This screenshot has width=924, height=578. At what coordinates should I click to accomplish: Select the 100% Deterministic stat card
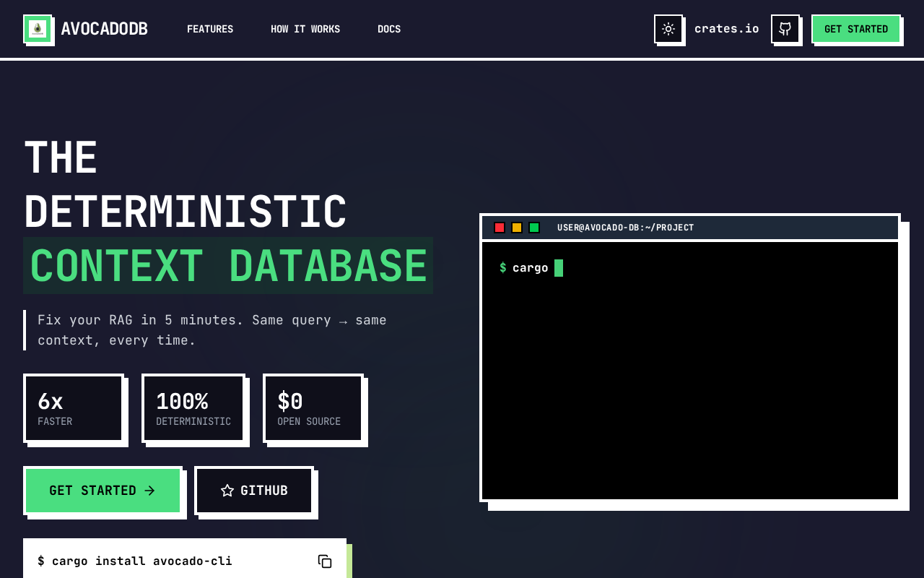pos(193,408)
